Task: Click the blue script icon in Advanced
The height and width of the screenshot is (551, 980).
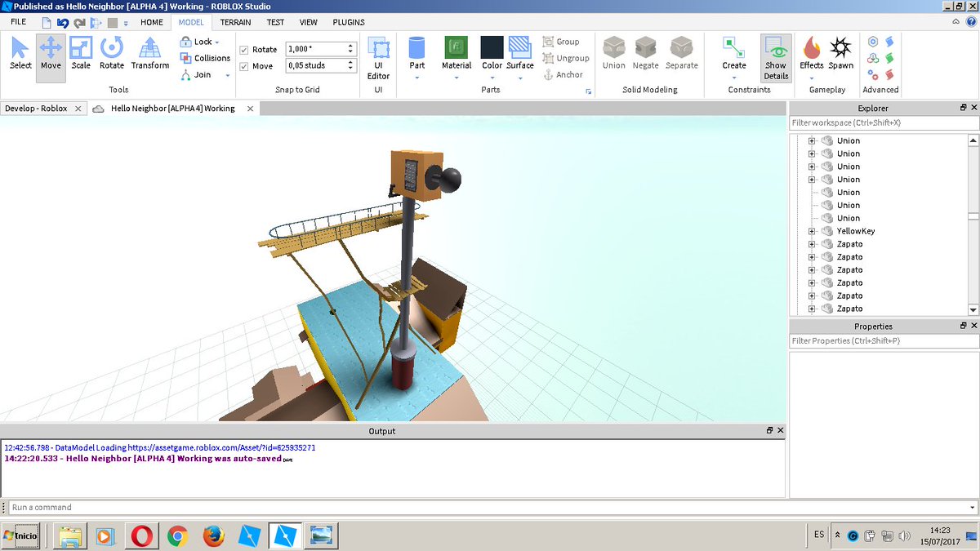Action: (889, 41)
